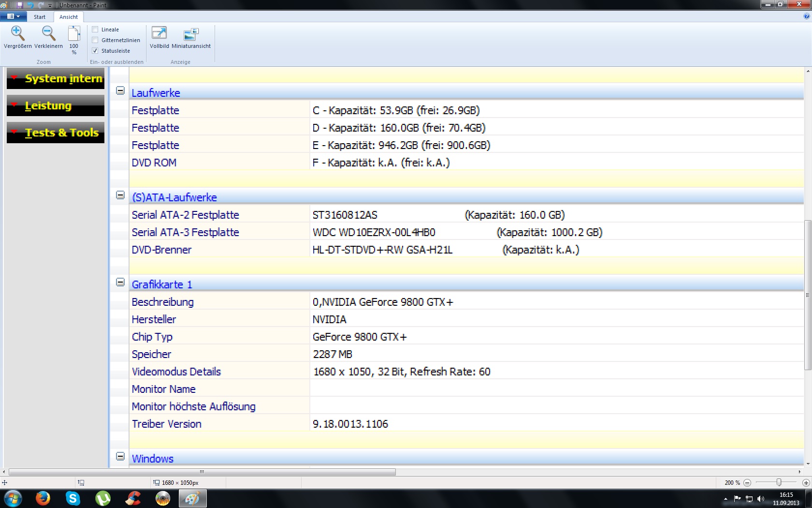Collapse the Grafikkarte 1 section
The image size is (812, 508).
click(120, 282)
